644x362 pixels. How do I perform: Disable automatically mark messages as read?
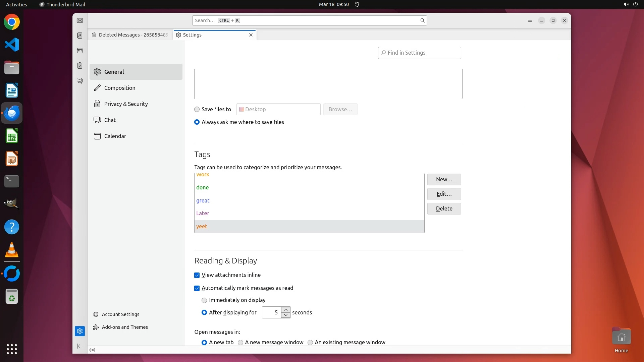[x=197, y=288]
